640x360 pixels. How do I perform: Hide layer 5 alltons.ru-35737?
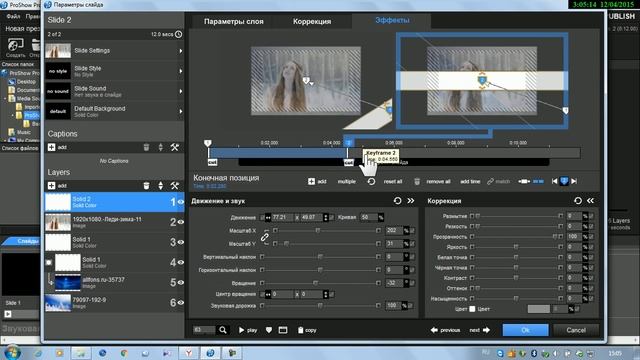click(180, 282)
